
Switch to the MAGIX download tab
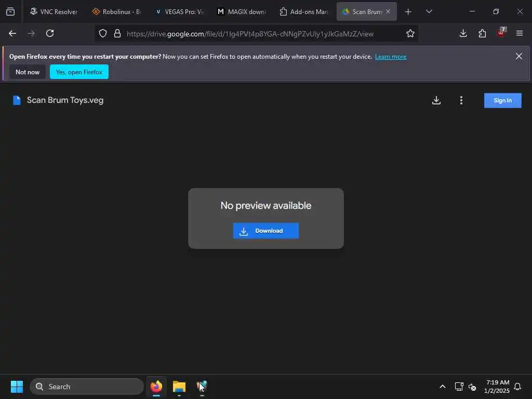pos(242,11)
